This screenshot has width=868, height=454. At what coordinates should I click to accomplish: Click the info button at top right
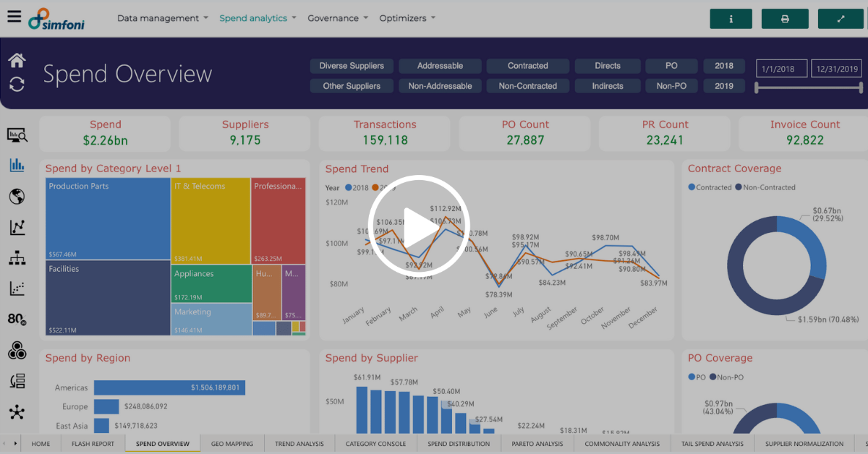click(731, 18)
